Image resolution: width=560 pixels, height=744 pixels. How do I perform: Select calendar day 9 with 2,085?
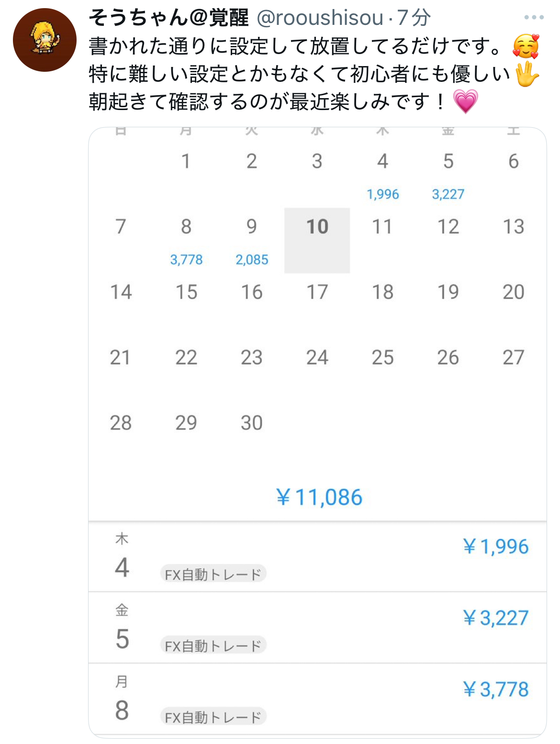tap(252, 240)
